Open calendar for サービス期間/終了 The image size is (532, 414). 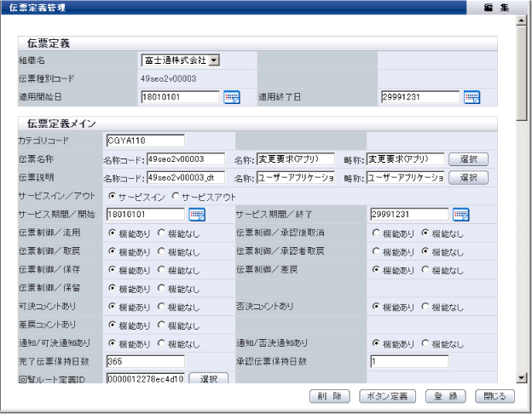click(x=461, y=214)
